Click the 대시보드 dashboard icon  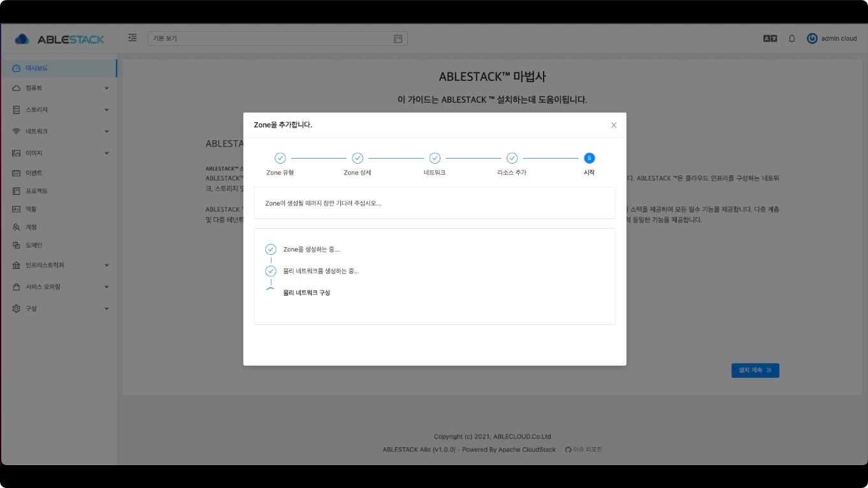17,68
